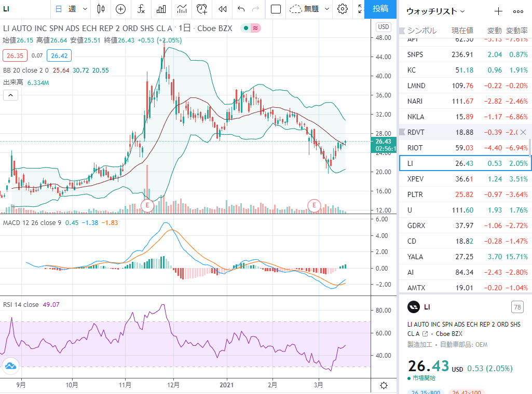Open the candlestick chart style selector
Screen dimensions: 532x394
101,9
